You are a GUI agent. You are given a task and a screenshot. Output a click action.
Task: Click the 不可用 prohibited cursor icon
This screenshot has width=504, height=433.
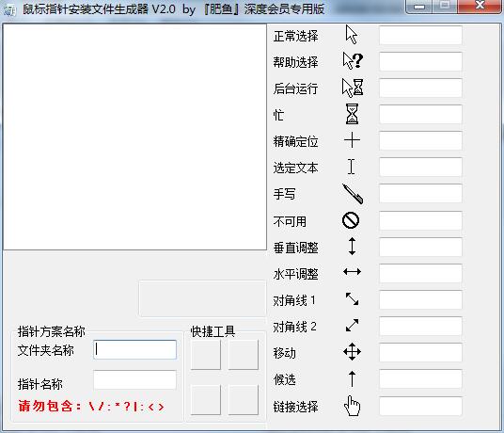[x=351, y=220]
